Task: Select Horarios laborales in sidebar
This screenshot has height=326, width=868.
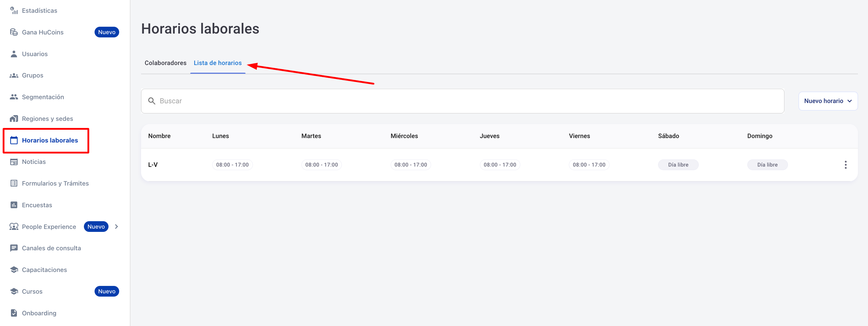Action: coord(50,140)
